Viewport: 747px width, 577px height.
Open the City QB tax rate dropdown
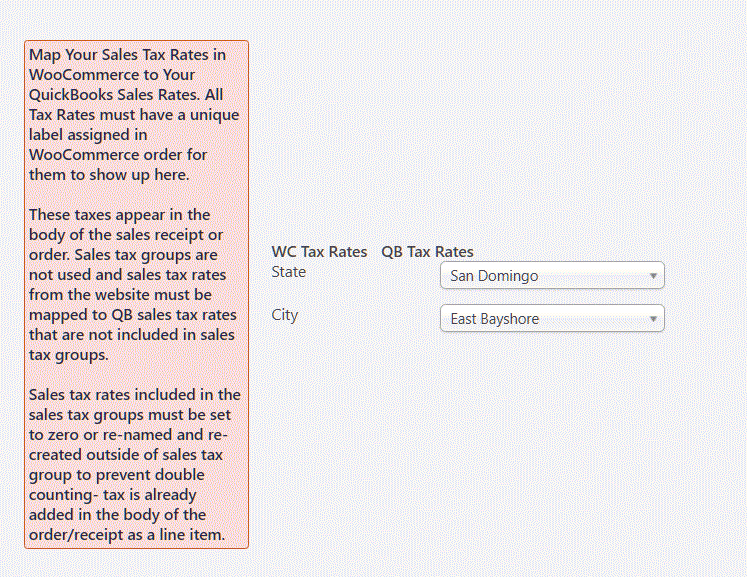point(552,318)
